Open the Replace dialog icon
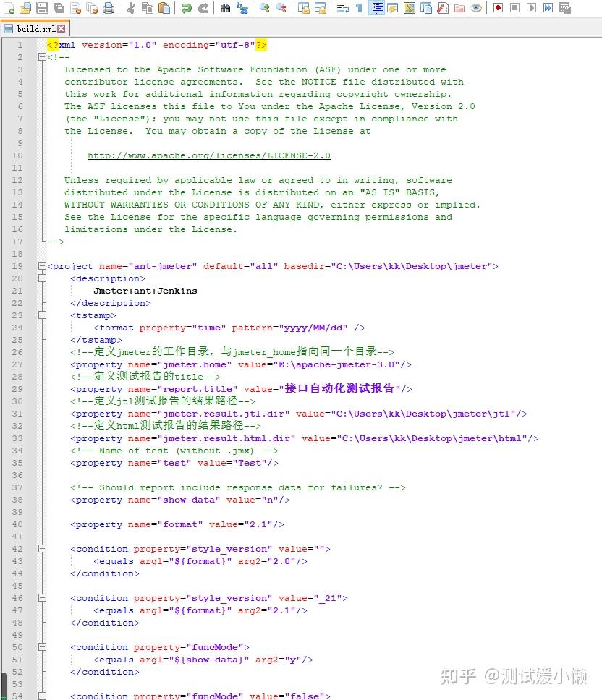Image resolution: width=602 pixels, height=700 pixels. [242, 7]
